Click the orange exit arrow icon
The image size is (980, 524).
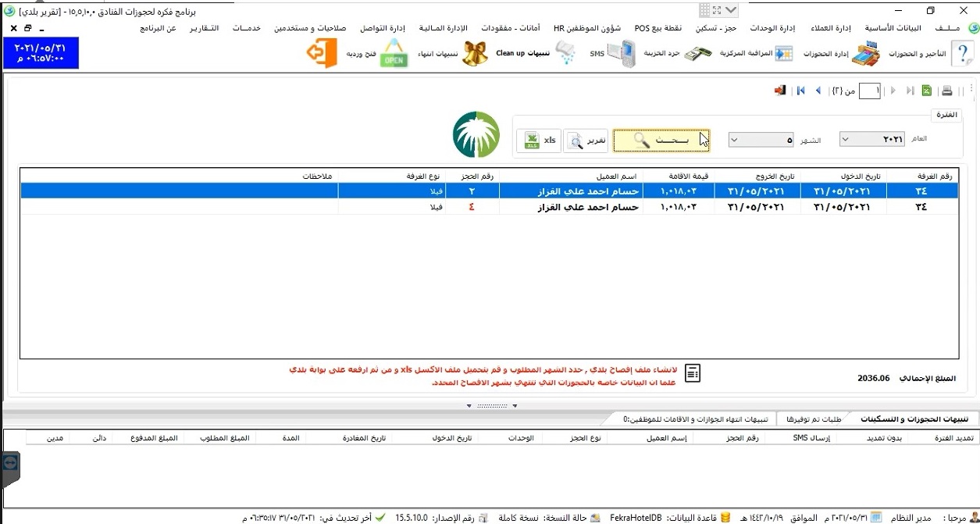(321, 54)
